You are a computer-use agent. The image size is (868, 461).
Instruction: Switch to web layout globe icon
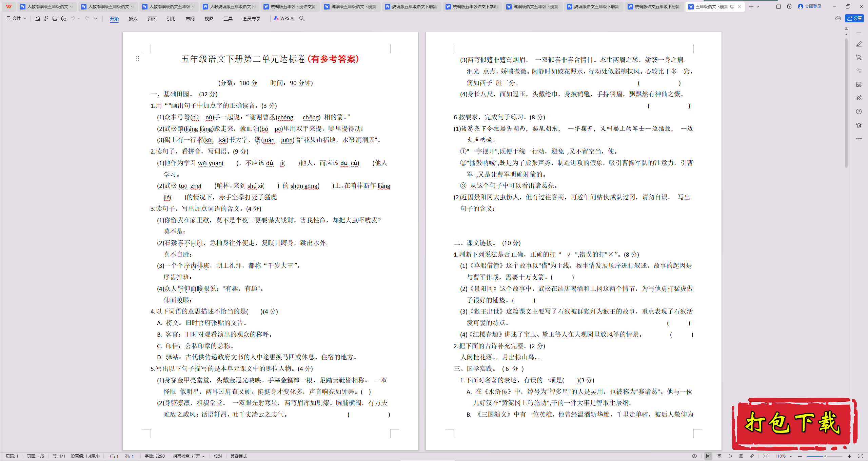(x=741, y=456)
